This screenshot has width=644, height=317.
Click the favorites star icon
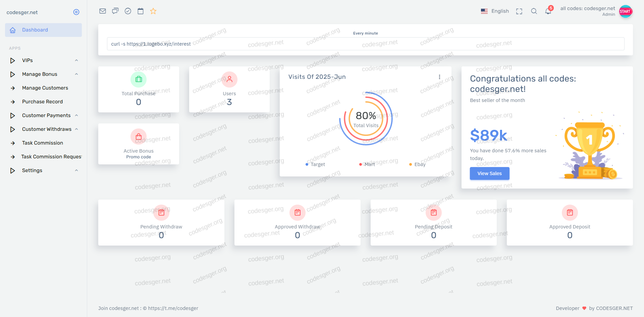click(153, 11)
